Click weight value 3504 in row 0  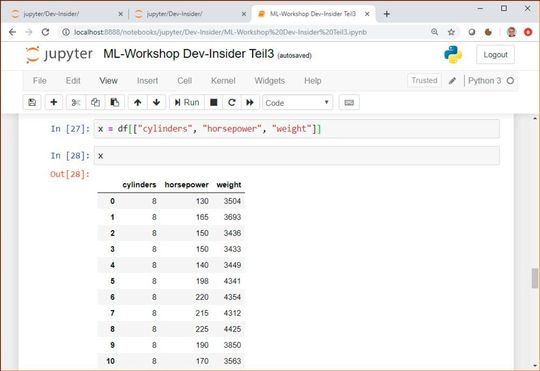[232, 201]
